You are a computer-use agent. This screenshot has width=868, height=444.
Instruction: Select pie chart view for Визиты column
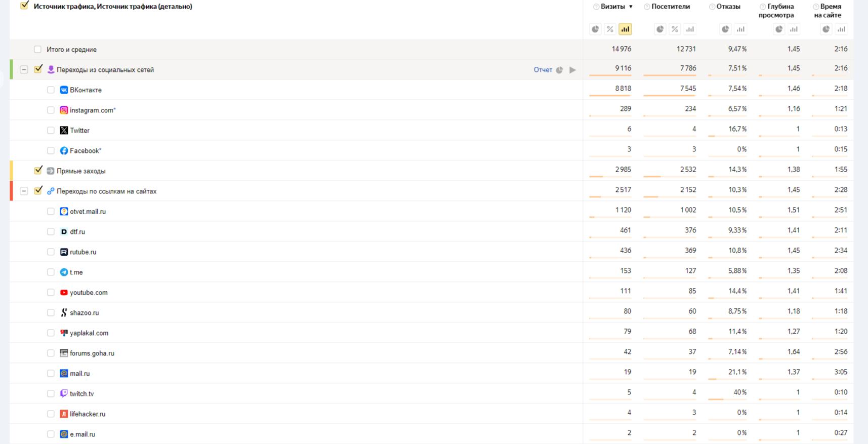pyautogui.click(x=595, y=29)
